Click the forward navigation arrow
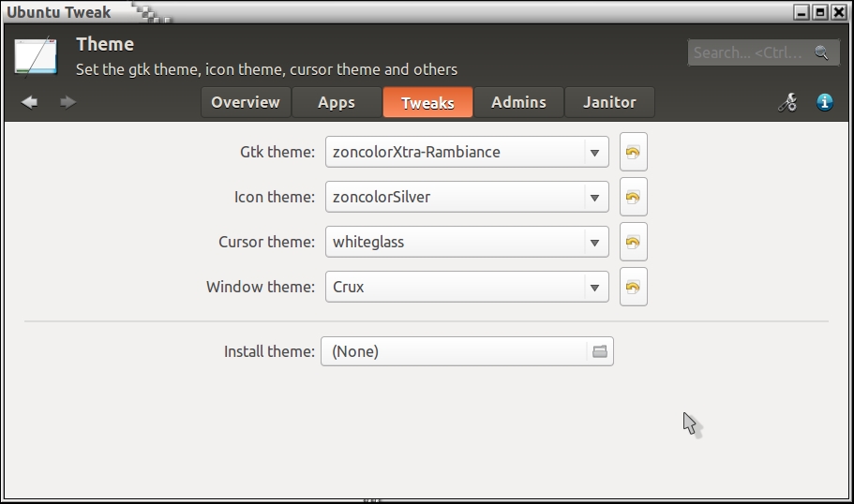The width and height of the screenshot is (854, 504). (67, 102)
